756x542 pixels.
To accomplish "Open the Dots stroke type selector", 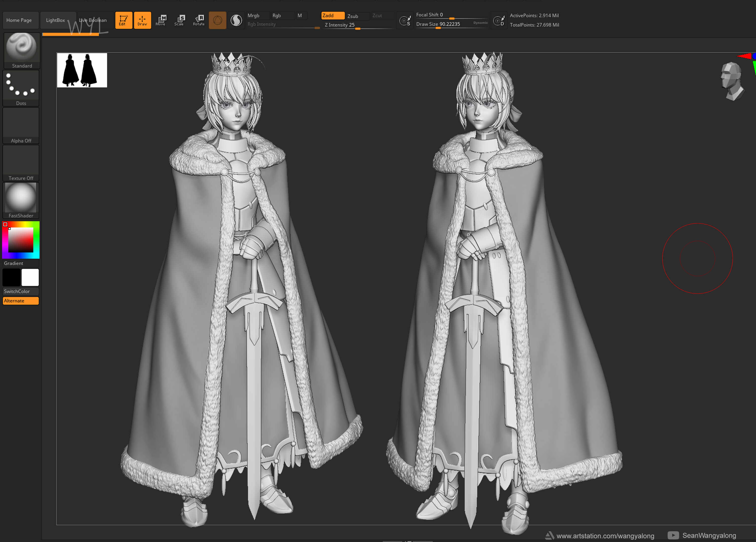I will 21,88.
